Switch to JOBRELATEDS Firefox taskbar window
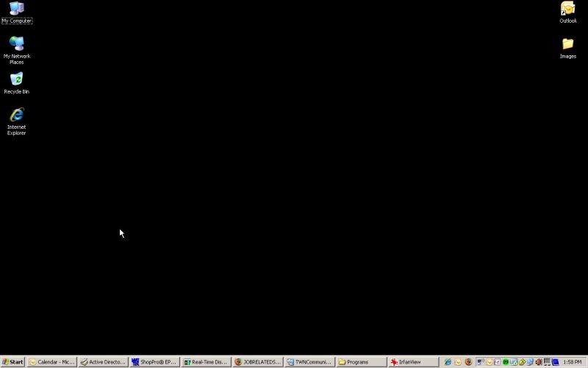The width and height of the screenshot is (588, 368). click(257, 362)
